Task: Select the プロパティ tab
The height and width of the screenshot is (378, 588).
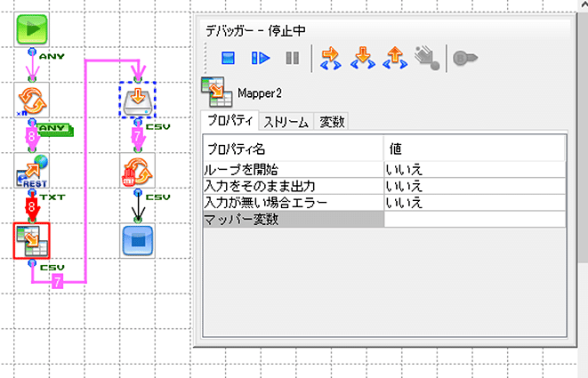Action: [229, 122]
